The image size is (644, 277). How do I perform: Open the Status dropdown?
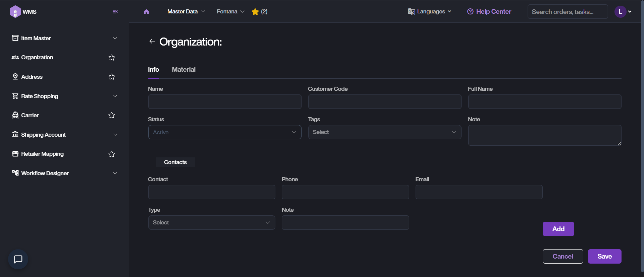pos(224,132)
